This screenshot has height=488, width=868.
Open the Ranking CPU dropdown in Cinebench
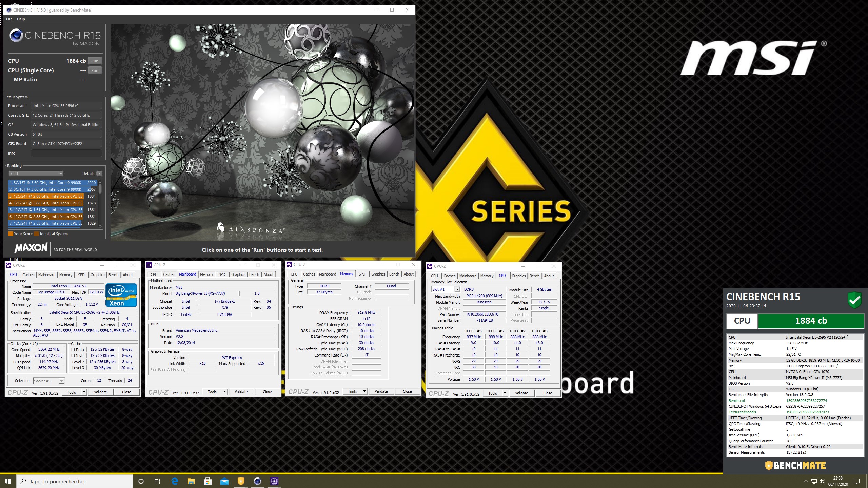coord(36,174)
